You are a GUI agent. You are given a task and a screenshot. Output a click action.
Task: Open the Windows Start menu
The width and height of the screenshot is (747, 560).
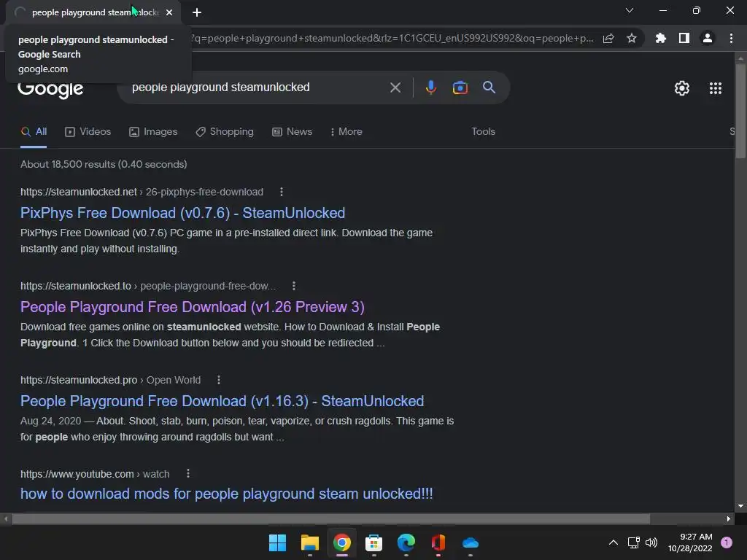[277, 542]
